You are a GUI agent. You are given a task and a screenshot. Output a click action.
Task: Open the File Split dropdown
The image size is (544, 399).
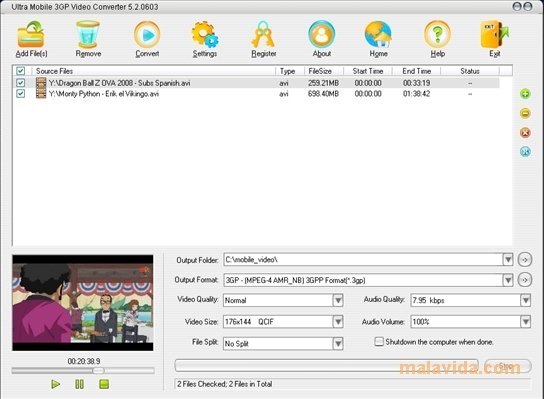pos(338,344)
